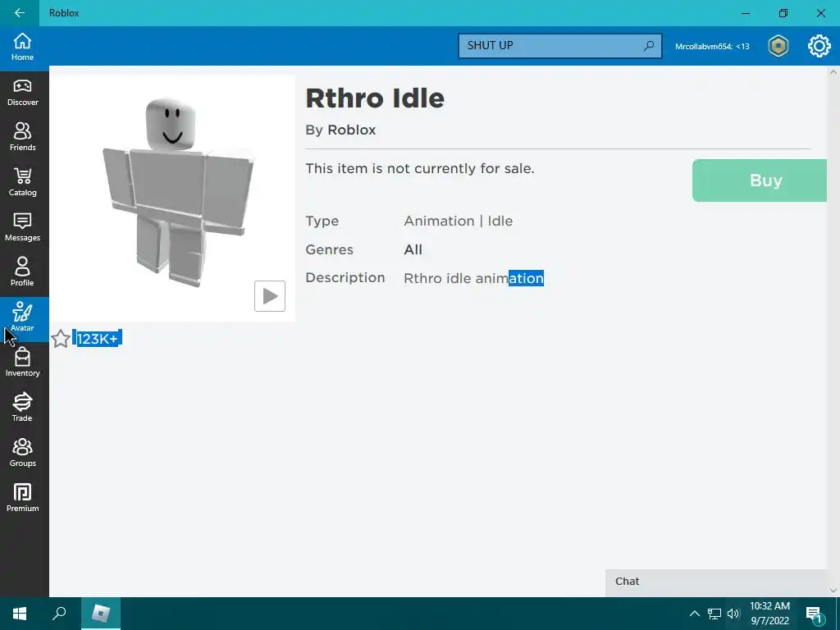Click the Roblox taskbar app icon
Screen dimensions: 840x630
(101, 614)
